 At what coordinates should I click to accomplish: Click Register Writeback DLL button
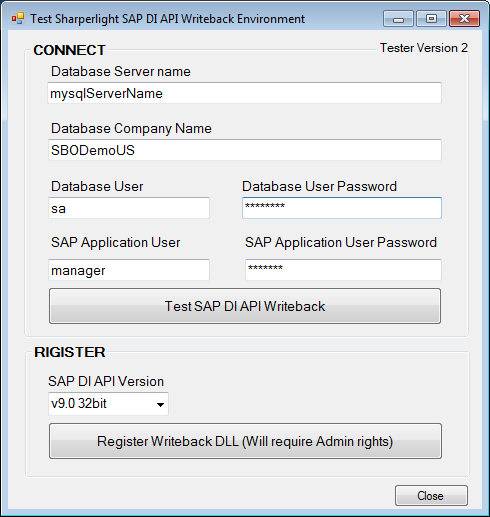(245, 441)
